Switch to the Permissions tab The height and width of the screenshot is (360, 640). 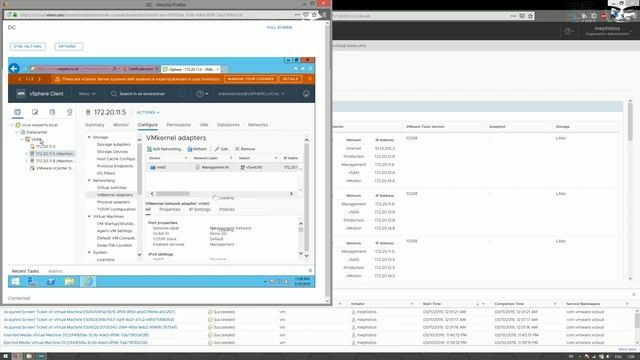pyautogui.click(x=178, y=124)
